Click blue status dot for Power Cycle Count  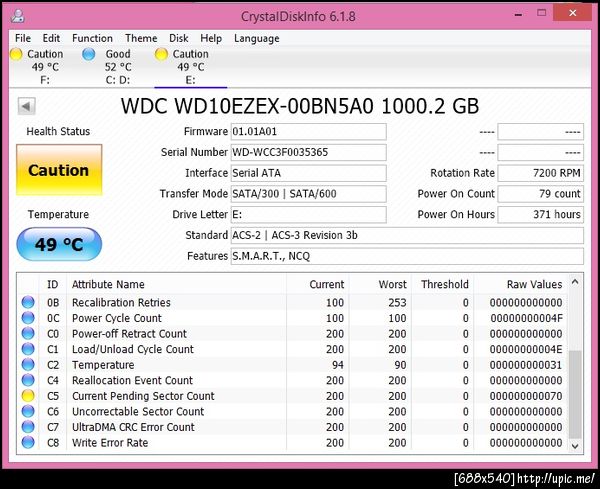28,318
